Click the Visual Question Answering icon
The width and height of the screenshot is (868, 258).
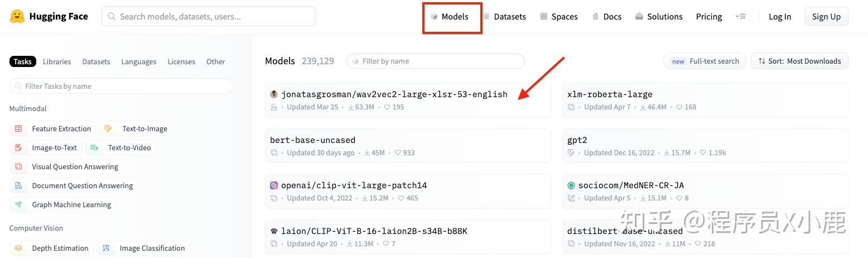click(18, 166)
